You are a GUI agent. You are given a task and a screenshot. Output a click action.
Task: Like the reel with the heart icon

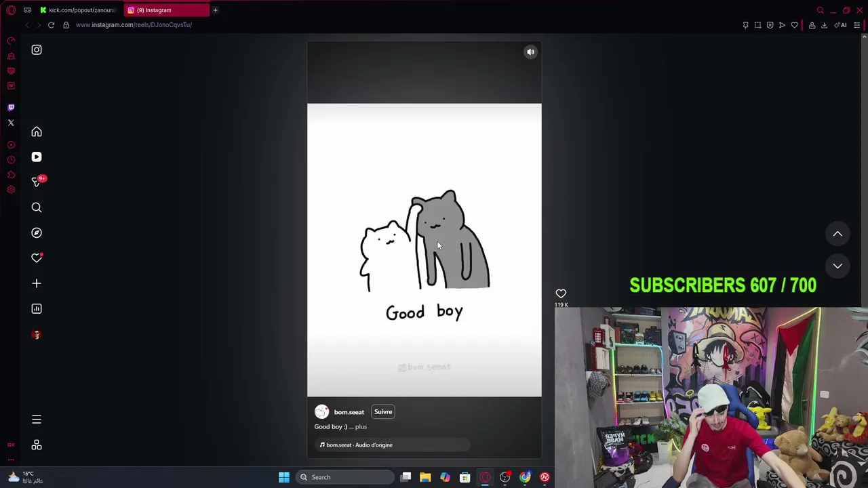[x=561, y=293]
